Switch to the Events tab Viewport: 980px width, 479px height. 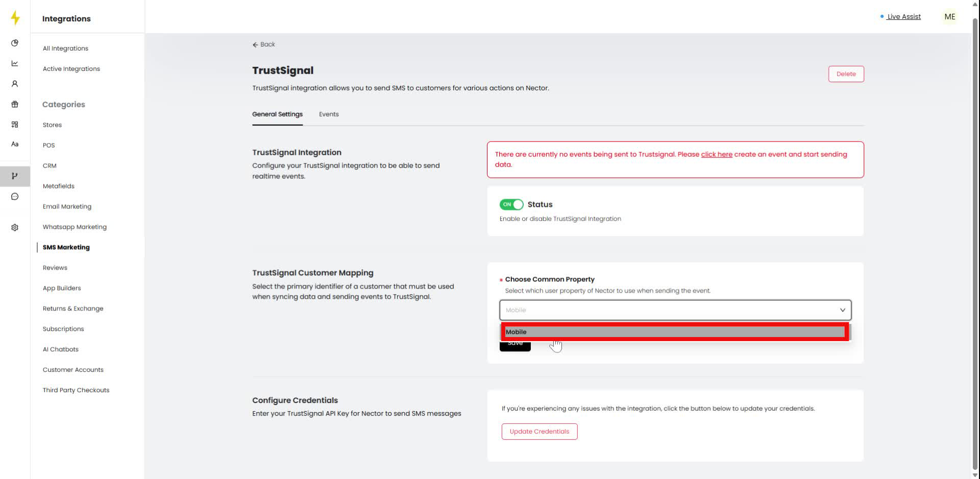click(328, 114)
